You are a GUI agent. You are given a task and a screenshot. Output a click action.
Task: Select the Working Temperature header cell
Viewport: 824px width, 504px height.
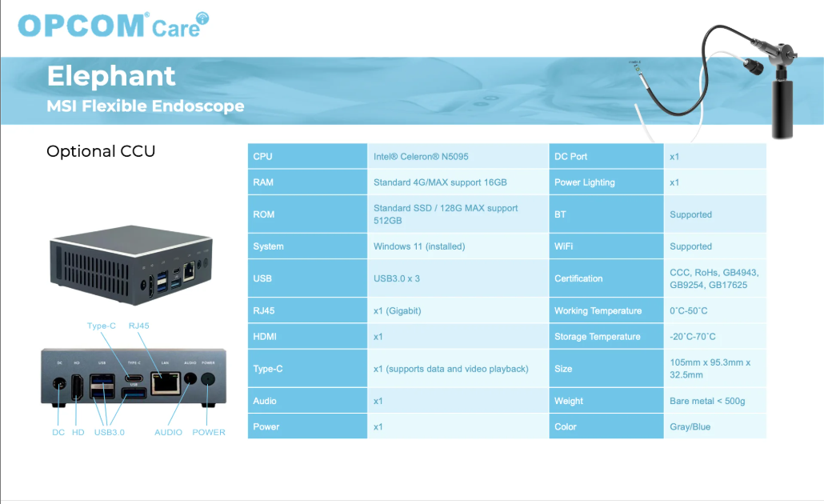[x=606, y=310]
